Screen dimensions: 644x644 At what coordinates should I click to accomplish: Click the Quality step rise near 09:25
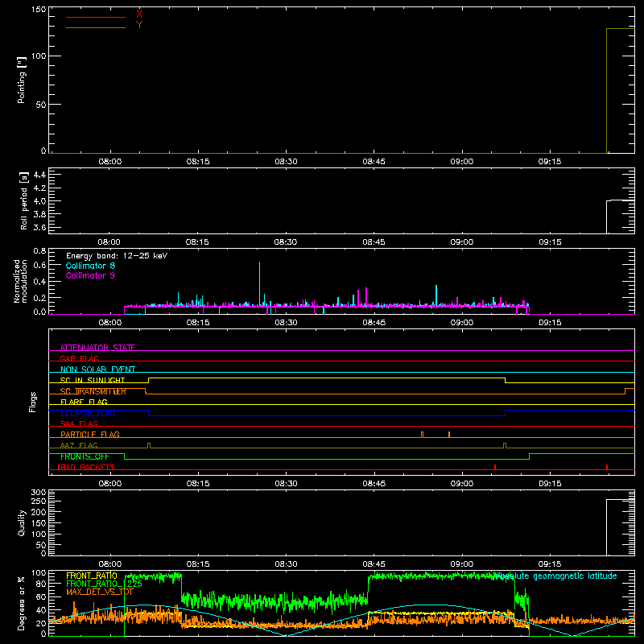click(607, 527)
